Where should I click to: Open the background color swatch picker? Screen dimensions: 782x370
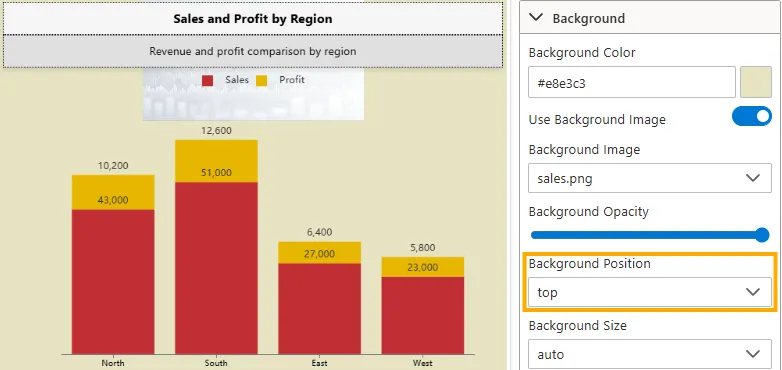[x=756, y=82]
